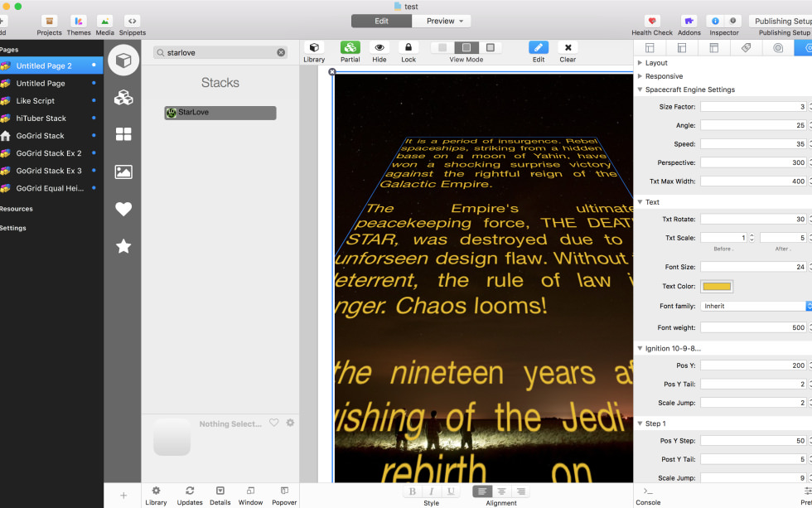Set left text alignment
The height and width of the screenshot is (508, 812).
pos(482,491)
